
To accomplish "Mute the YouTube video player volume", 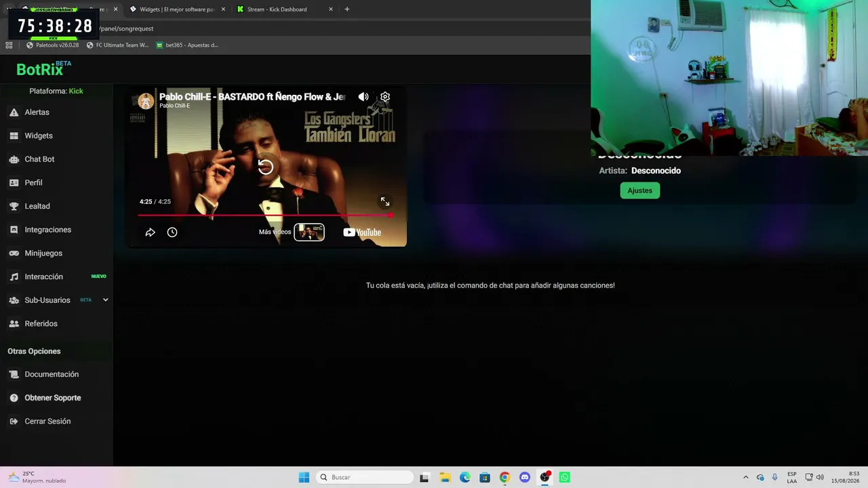I will 363,97.
